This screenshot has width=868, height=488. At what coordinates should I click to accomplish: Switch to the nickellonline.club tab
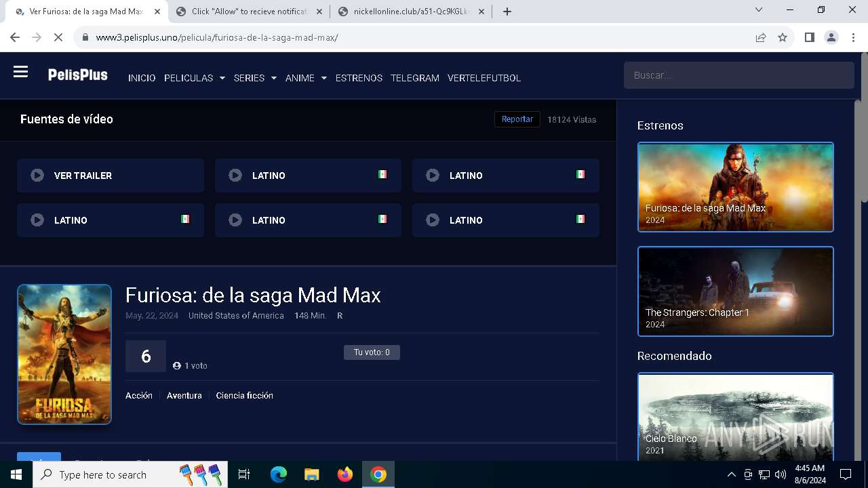[412, 12]
